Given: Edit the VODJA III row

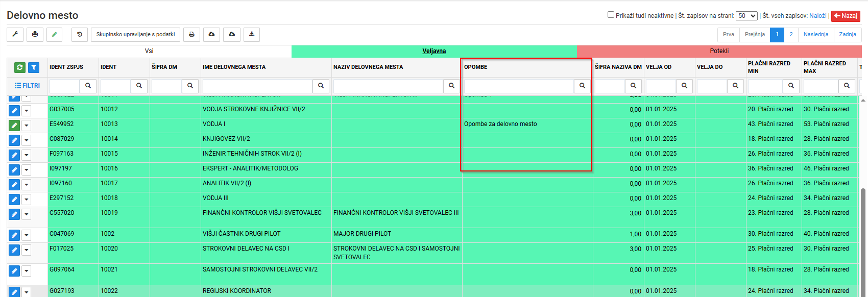Looking at the screenshot, I should 14,200.
